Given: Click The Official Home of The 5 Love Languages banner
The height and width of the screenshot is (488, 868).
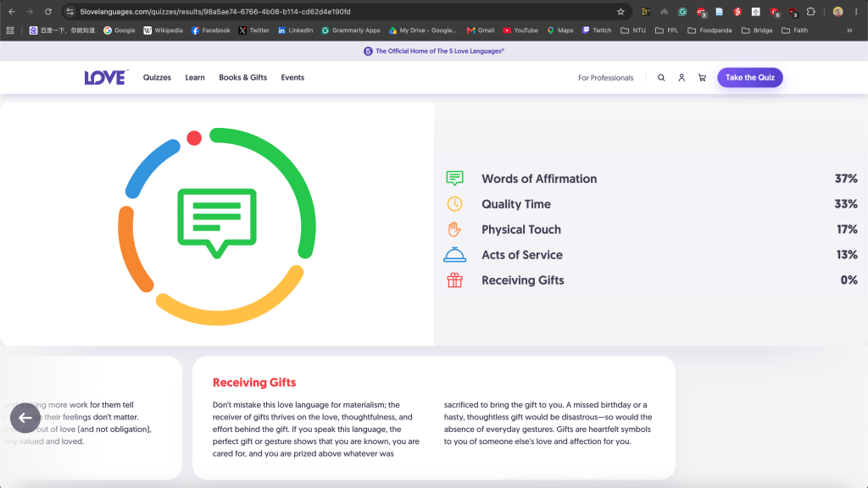Looking at the screenshot, I should [x=434, y=51].
